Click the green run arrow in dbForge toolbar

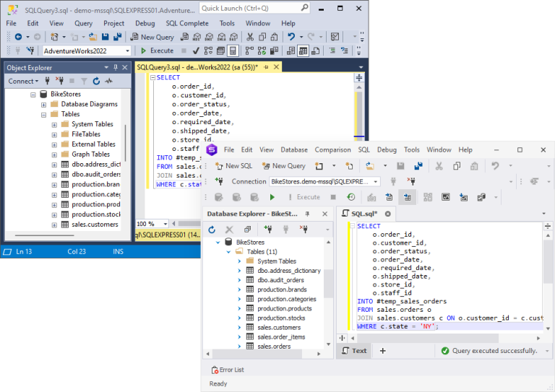point(272,197)
